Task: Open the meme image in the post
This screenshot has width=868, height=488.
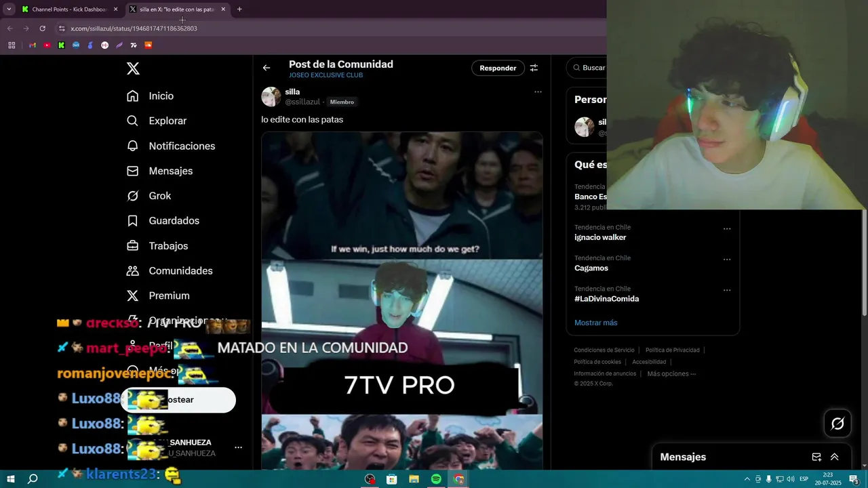Action: point(402,301)
